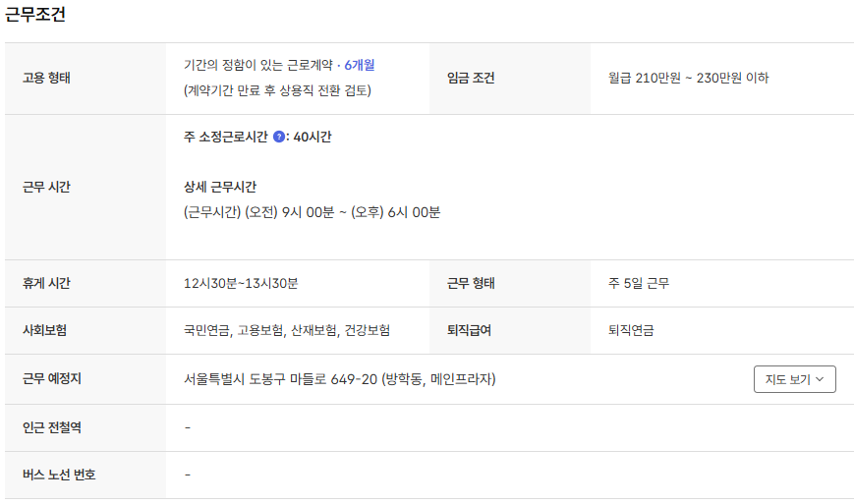Select the 사회보험 row label
Viewport: 854px width, 504px height.
click(x=44, y=331)
